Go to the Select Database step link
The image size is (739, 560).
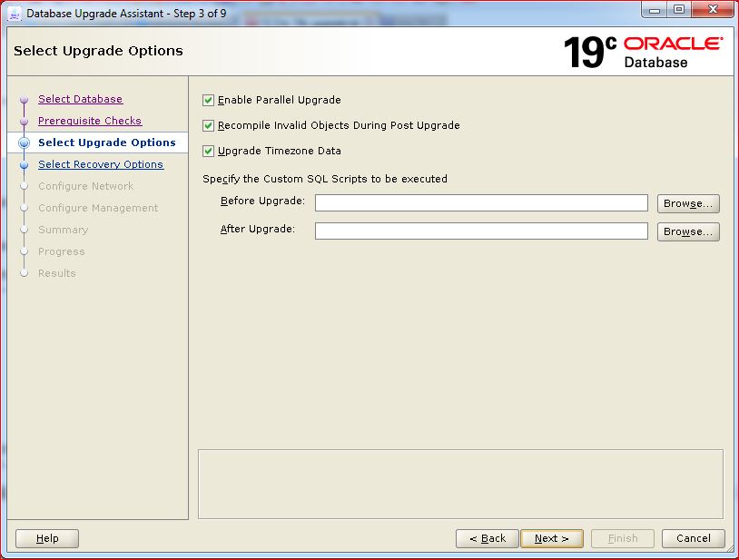click(x=80, y=99)
